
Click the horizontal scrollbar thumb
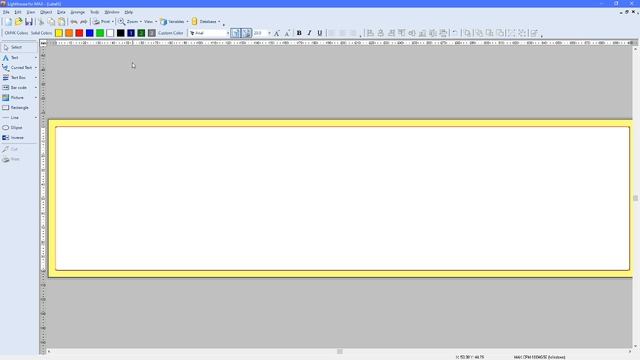click(340, 351)
